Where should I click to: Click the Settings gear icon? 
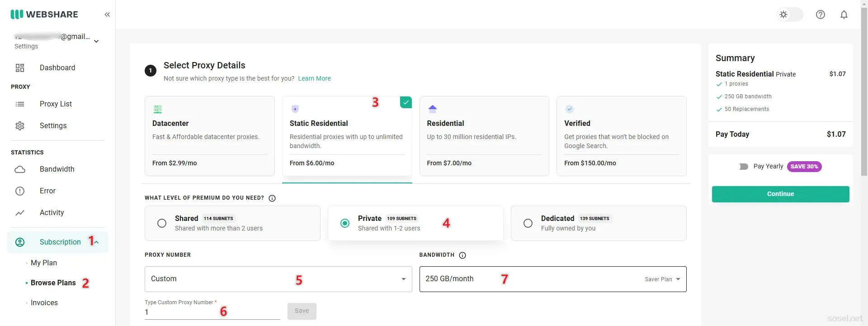coord(20,126)
